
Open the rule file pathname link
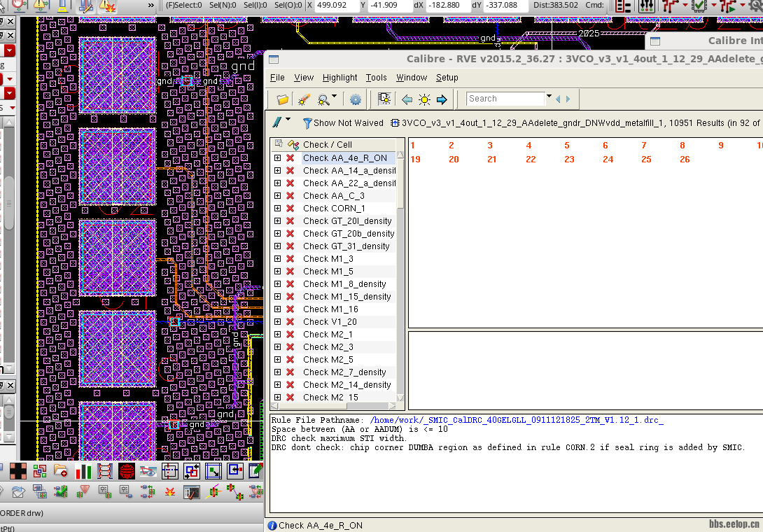(517, 420)
